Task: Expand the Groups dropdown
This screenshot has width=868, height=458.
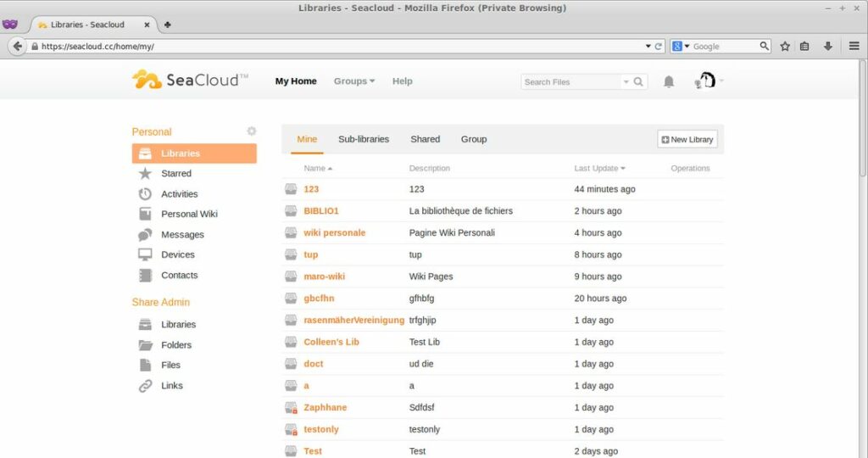Action: click(x=354, y=81)
